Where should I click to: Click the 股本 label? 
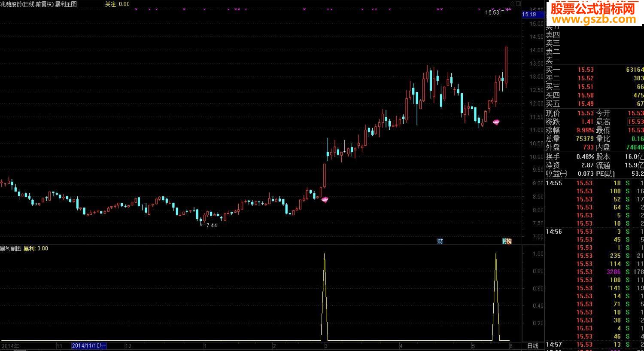pos(603,157)
